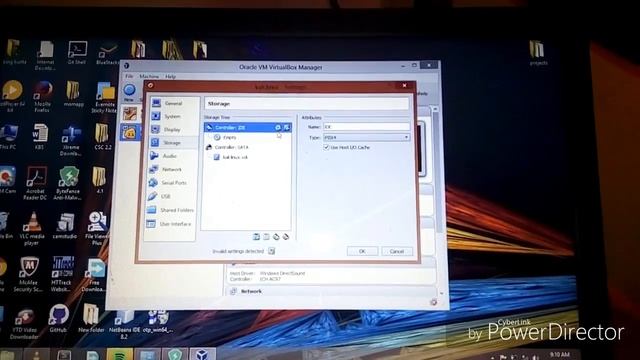
Task: Open the projects folder on desktop
Action: tap(538, 53)
